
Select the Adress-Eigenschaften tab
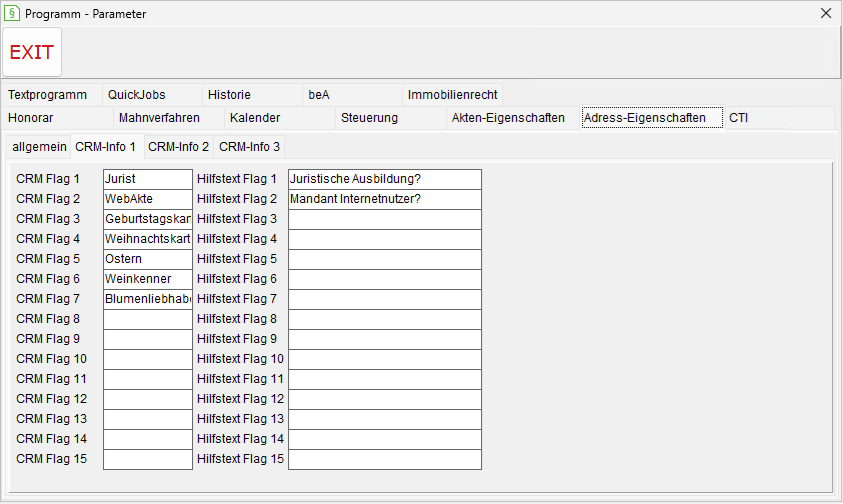pyautogui.click(x=652, y=117)
